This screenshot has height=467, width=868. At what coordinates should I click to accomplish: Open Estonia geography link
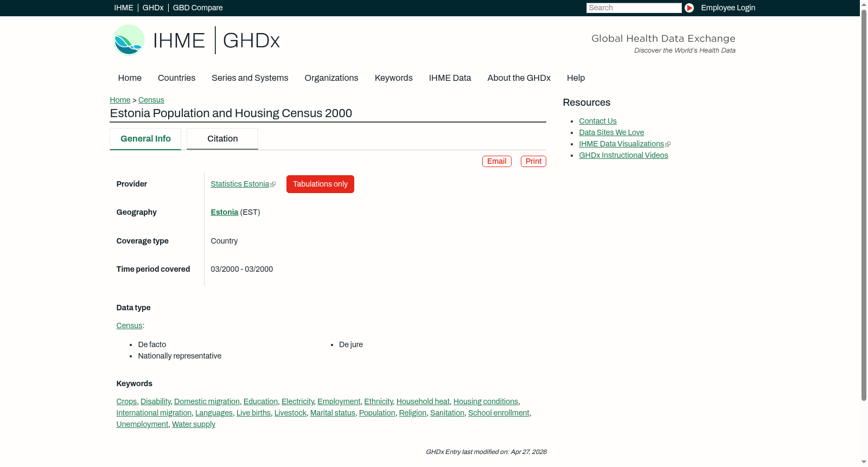tap(225, 212)
